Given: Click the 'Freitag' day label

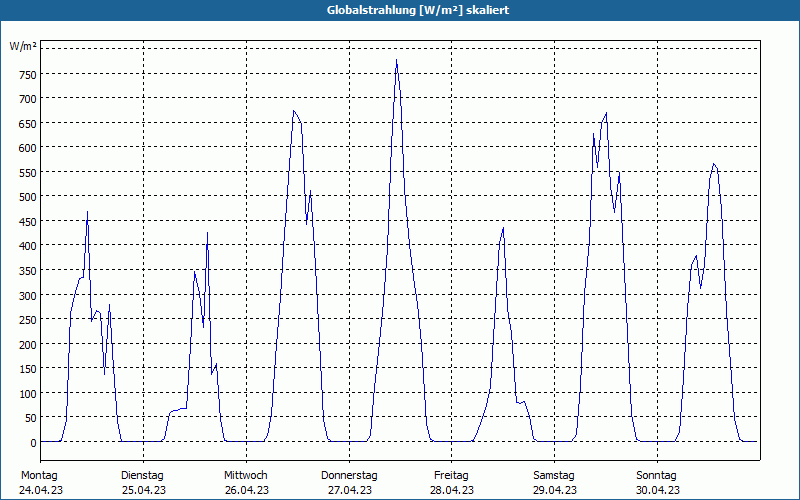Looking at the screenshot, I should pyautogui.click(x=451, y=476).
